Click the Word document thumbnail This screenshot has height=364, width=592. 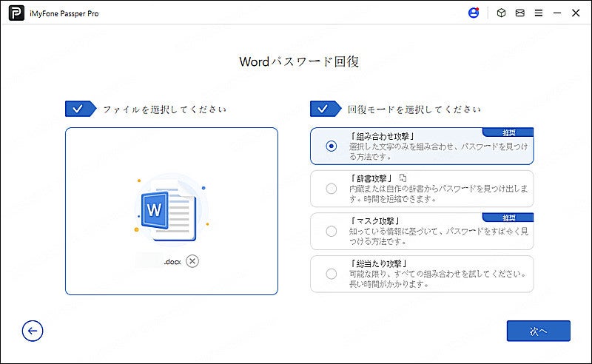(x=172, y=211)
